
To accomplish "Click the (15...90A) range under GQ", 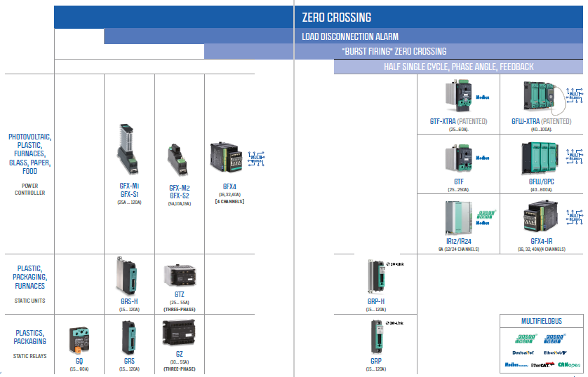I will click(79, 369).
